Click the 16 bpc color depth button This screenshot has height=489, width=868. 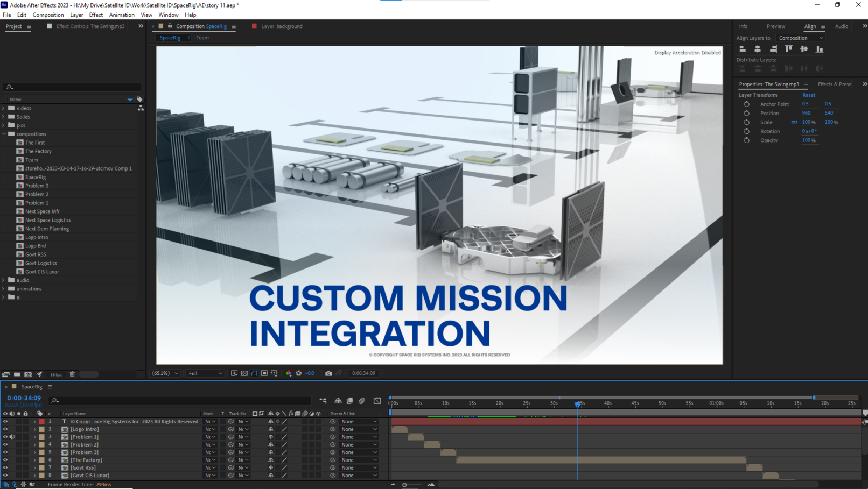pos(56,374)
